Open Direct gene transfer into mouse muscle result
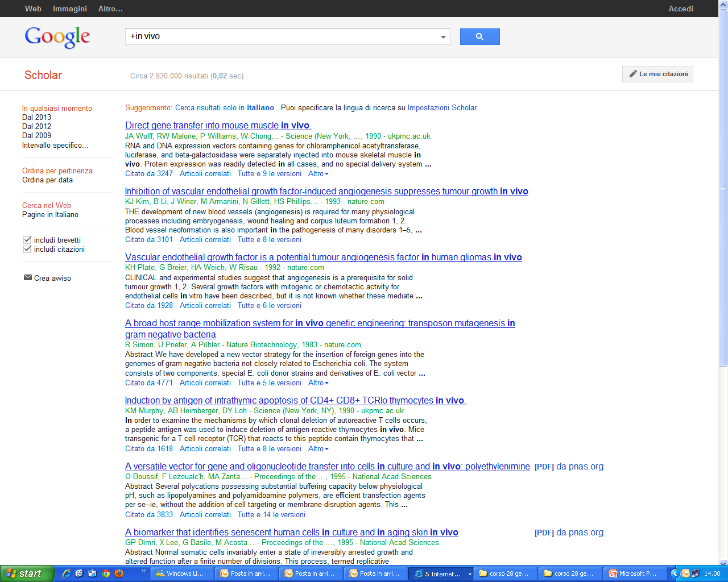The image size is (728, 582). 218,125
